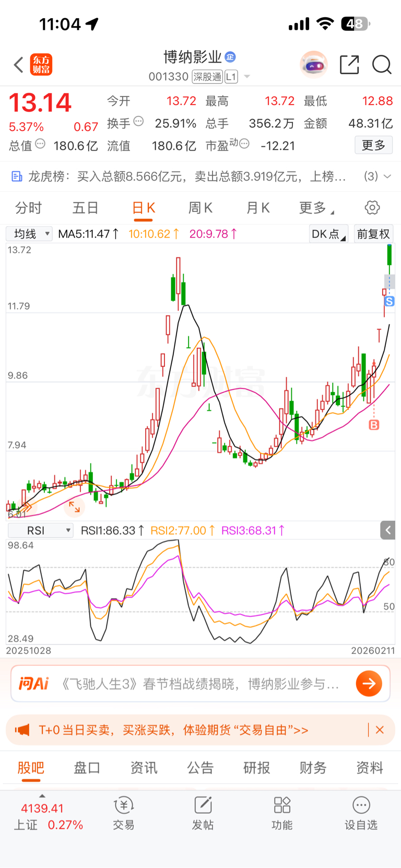401x868 pixels.
Task: Tap the info icon beside 总值
Action: 40,143
